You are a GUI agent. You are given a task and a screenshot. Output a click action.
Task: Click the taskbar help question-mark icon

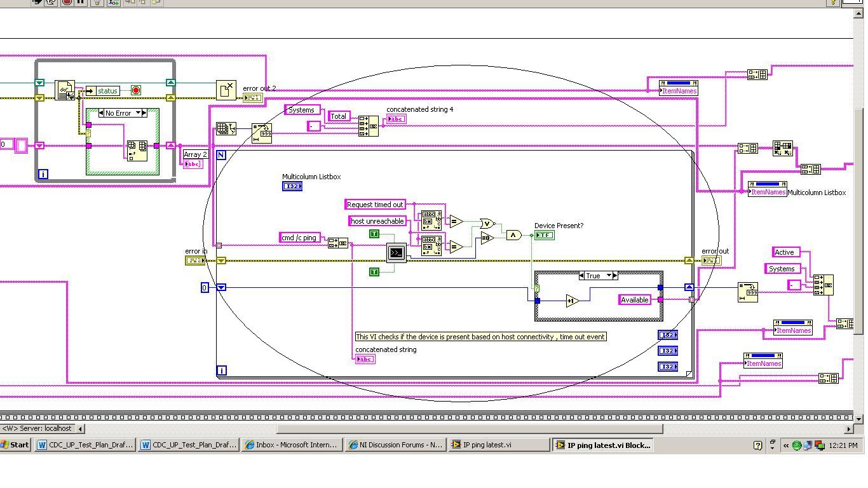[x=757, y=445]
